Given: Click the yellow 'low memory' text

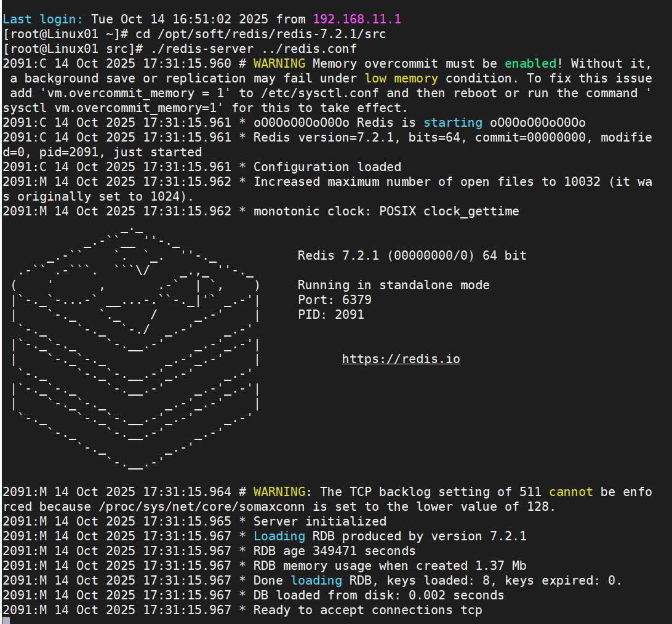Looking at the screenshot, I should click(401, 78).
